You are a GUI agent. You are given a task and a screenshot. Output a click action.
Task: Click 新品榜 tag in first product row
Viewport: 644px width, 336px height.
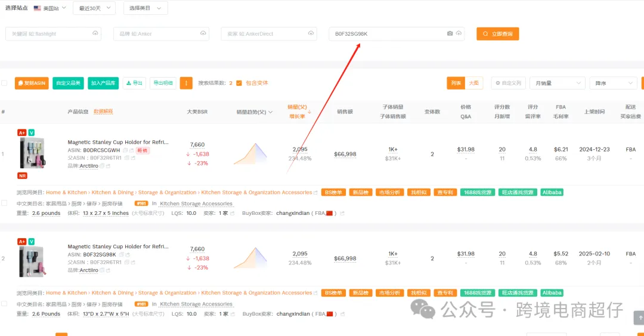pyautogui.click(x=361, y=193)
